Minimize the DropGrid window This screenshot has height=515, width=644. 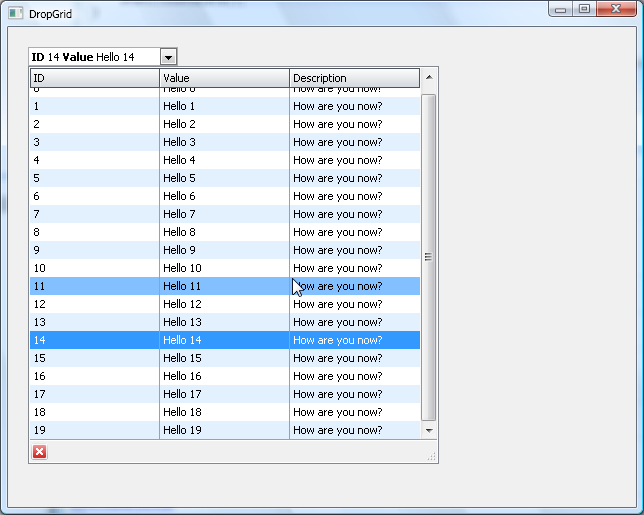click(561, 9)
